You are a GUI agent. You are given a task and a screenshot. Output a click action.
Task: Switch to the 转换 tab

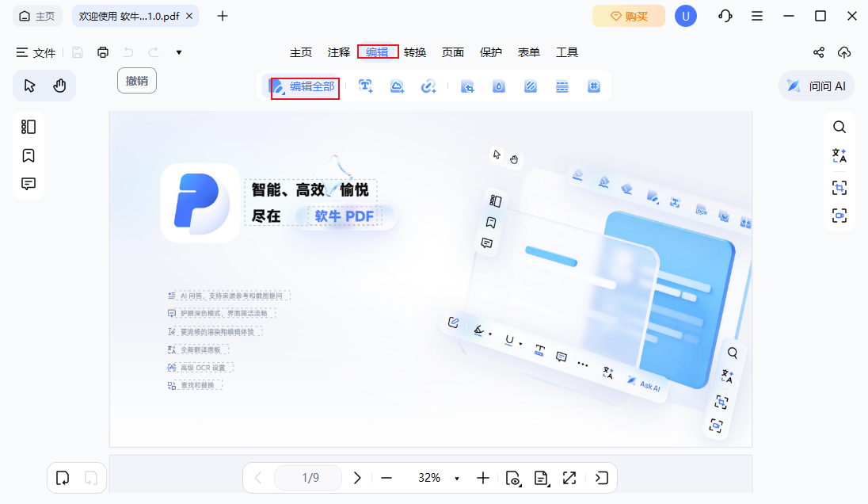pyautogui.click(x=415, y=52)
